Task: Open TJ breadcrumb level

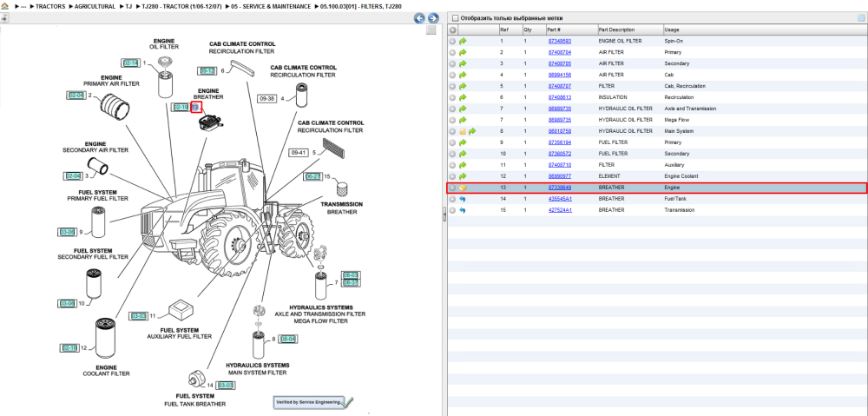Action: tap(129, 6)
